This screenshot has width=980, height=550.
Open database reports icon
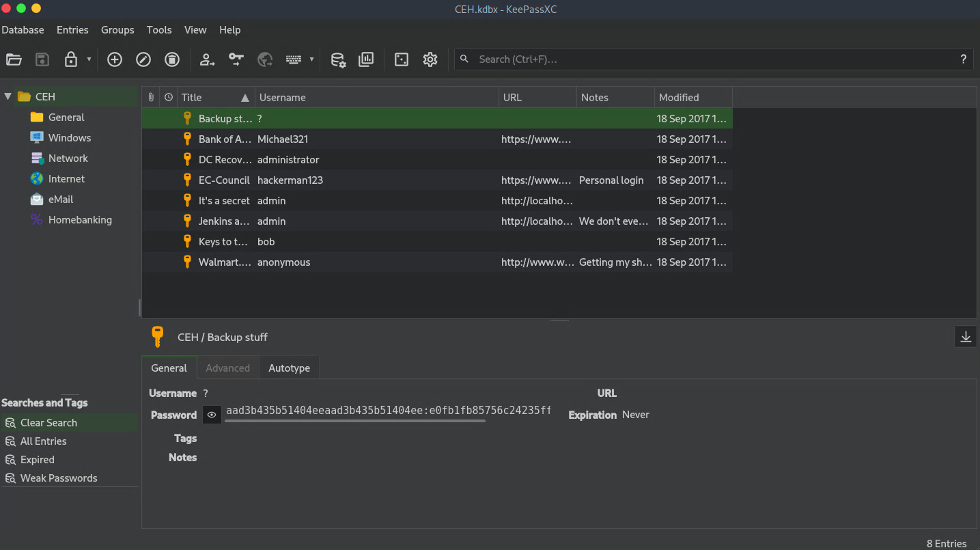367,59
